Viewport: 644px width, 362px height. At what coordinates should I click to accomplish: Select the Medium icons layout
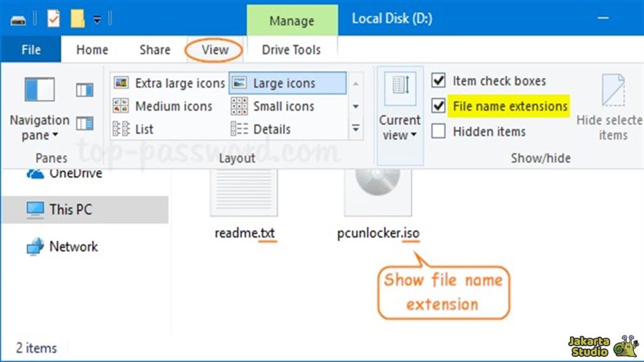(x=173, y=106)
